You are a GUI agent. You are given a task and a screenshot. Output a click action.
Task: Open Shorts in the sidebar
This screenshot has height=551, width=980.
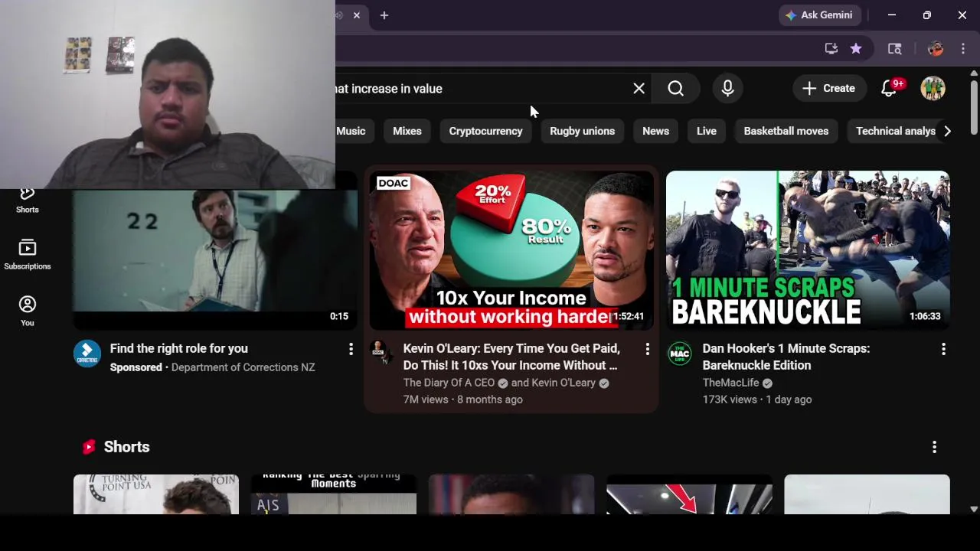(28, 201)
